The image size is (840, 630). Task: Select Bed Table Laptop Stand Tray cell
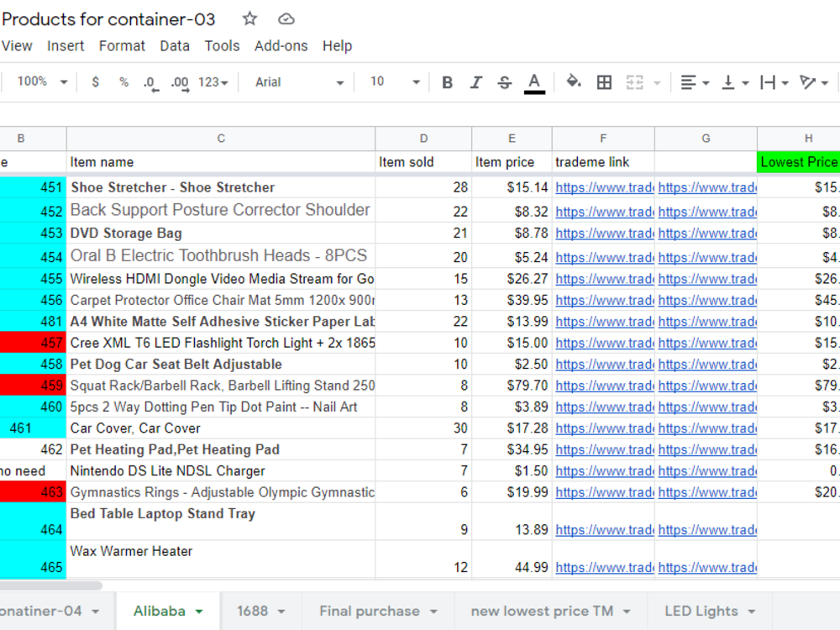(x=221, y=522)
